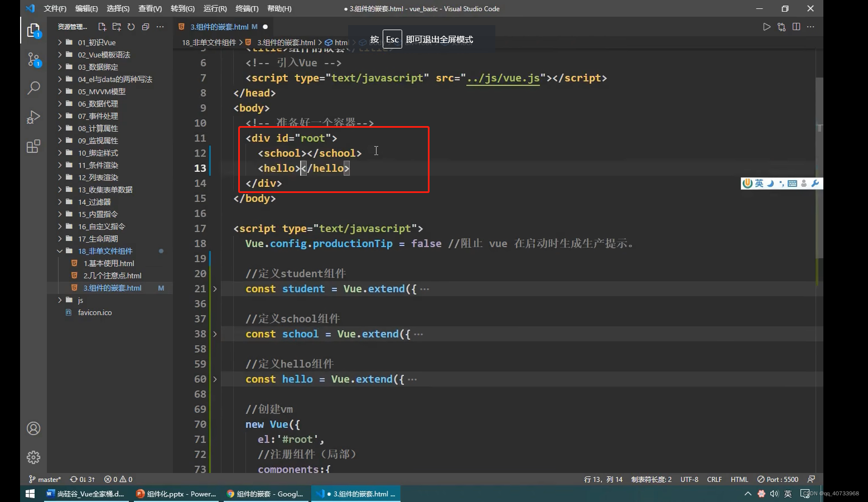
Task: Click the New File icon in explorer
Action: (102, 27)
